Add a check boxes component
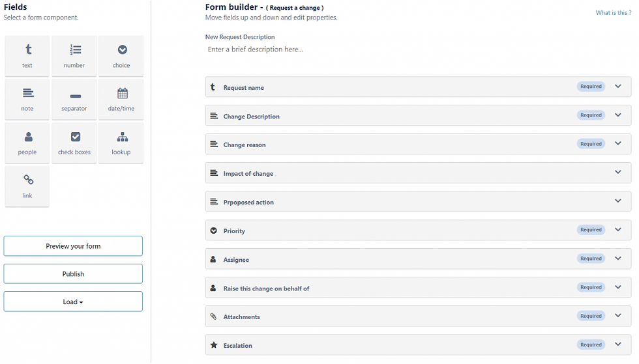This screenshot has width=639, height=364. click(74, 143)
